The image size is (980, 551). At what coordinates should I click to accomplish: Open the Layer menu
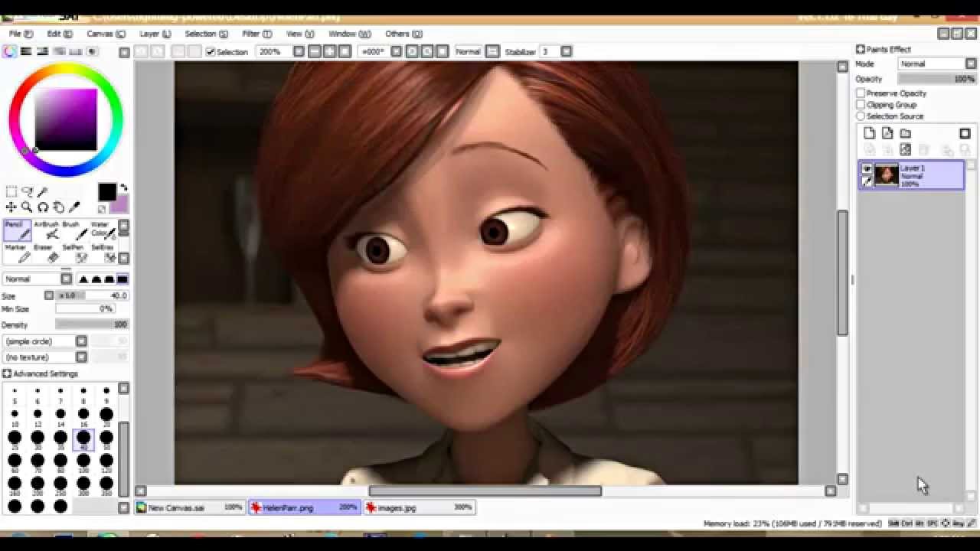click(x=155, y=34)
